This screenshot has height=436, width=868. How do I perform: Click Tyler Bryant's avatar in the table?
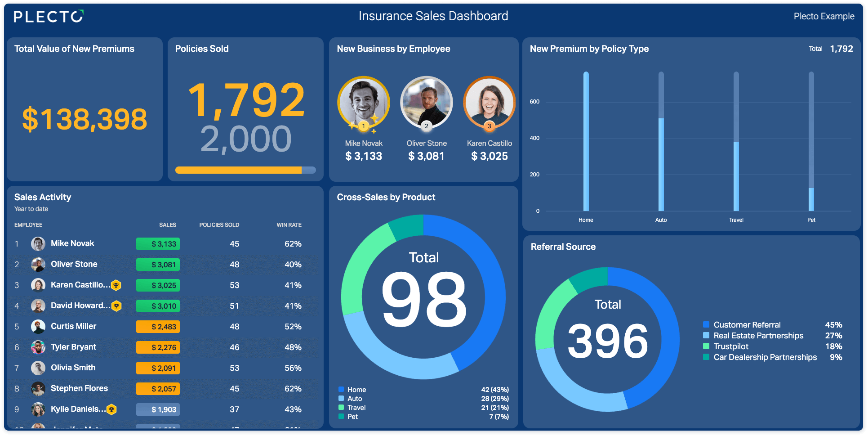[38, 347]
